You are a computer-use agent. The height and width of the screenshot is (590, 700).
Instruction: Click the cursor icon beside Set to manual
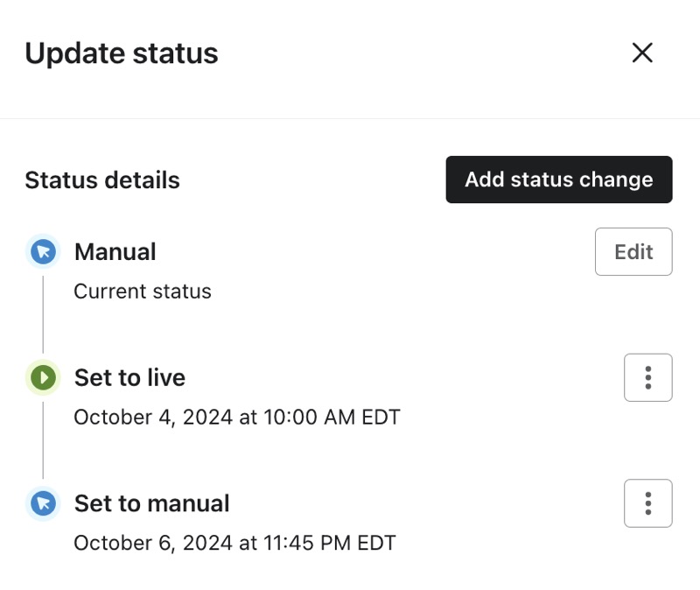pos(43,504)
